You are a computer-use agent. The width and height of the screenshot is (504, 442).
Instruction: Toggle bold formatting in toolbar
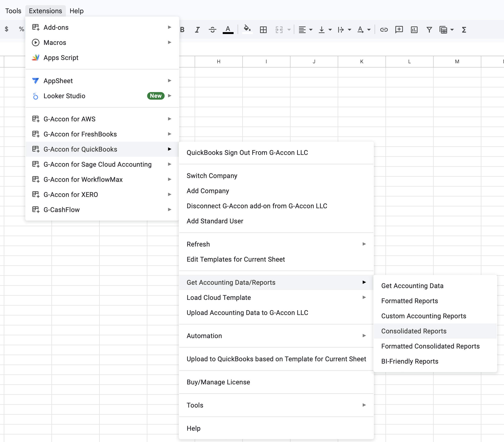pyautogui.click(x=182, y=30)
